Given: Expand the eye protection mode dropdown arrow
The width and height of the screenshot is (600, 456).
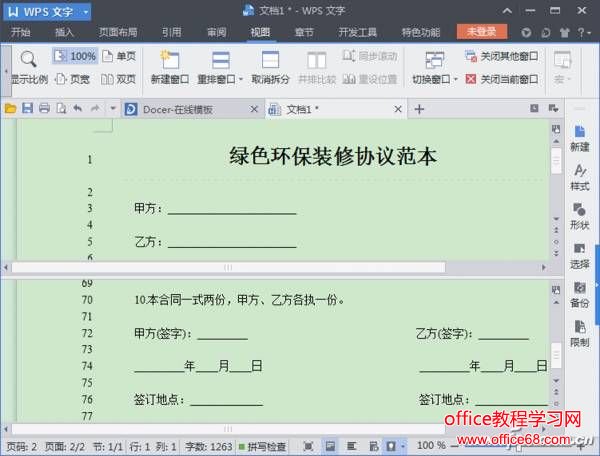Looking at the screenshot, I should 403,446.
